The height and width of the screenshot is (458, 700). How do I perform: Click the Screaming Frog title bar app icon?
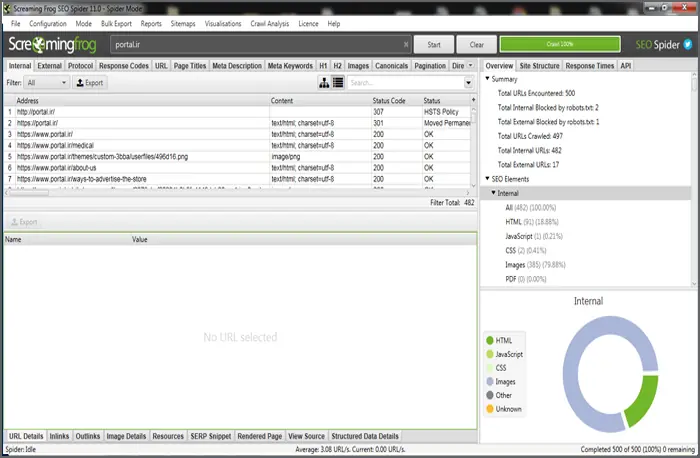[7, 8]
